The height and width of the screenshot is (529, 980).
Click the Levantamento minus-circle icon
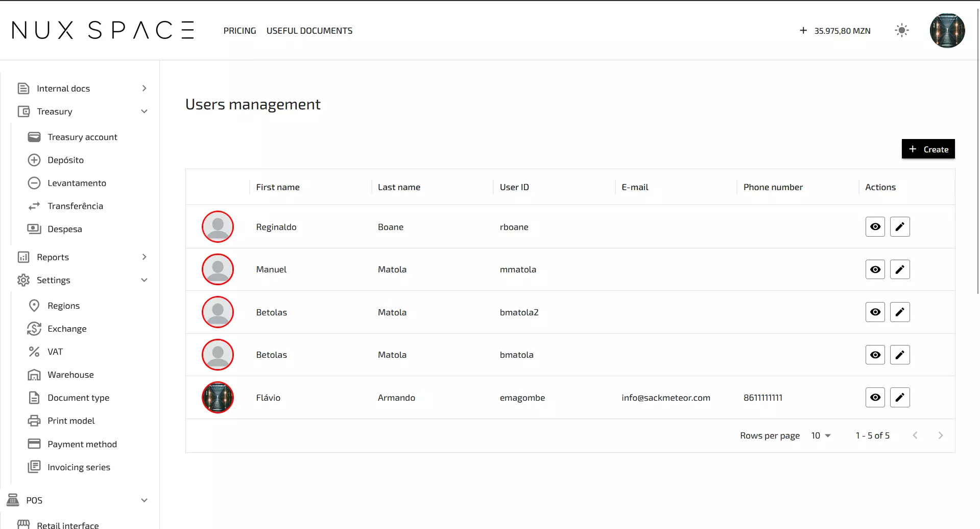tap(34, 183)
